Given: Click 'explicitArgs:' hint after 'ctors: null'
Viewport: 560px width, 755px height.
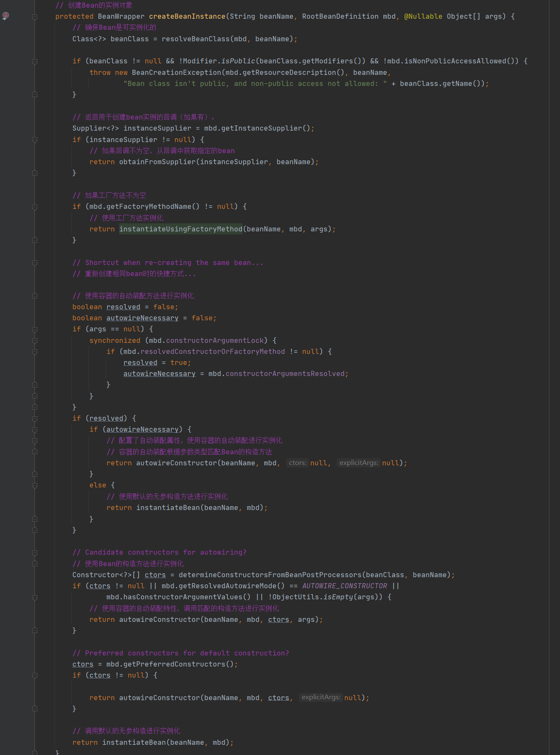Looking at the screenshot, I should (359, 463).
